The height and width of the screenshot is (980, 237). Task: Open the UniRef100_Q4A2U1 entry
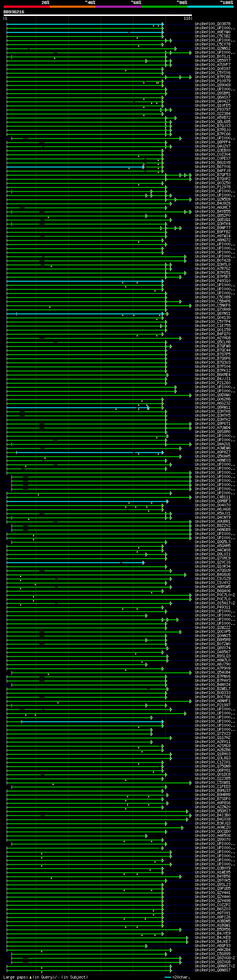coord(213,444)
